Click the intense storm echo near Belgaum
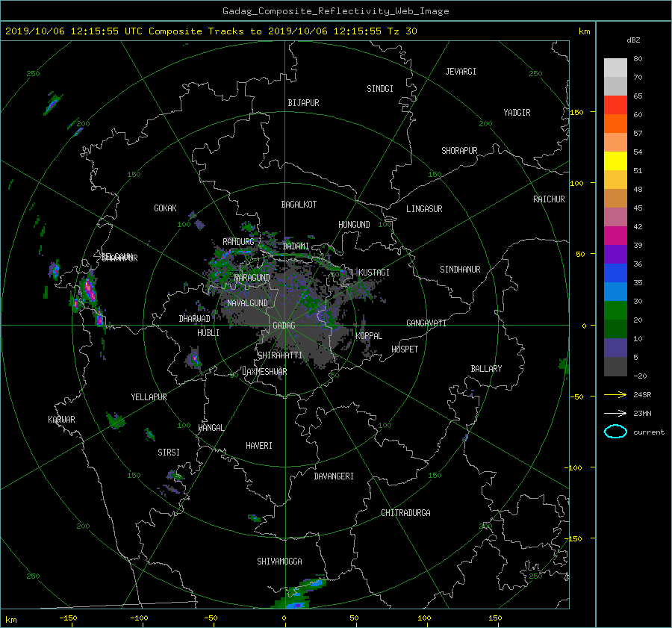 [x=89, y=290]
